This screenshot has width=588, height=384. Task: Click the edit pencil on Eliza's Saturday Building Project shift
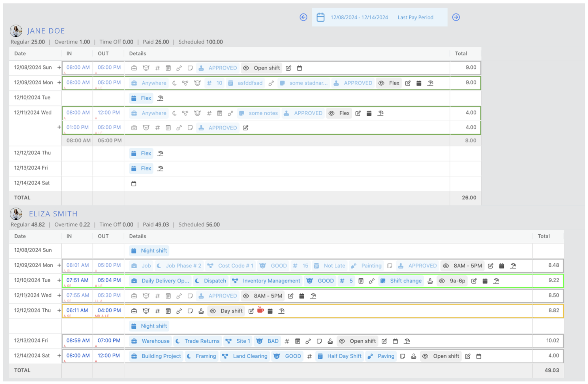(467, 356)
